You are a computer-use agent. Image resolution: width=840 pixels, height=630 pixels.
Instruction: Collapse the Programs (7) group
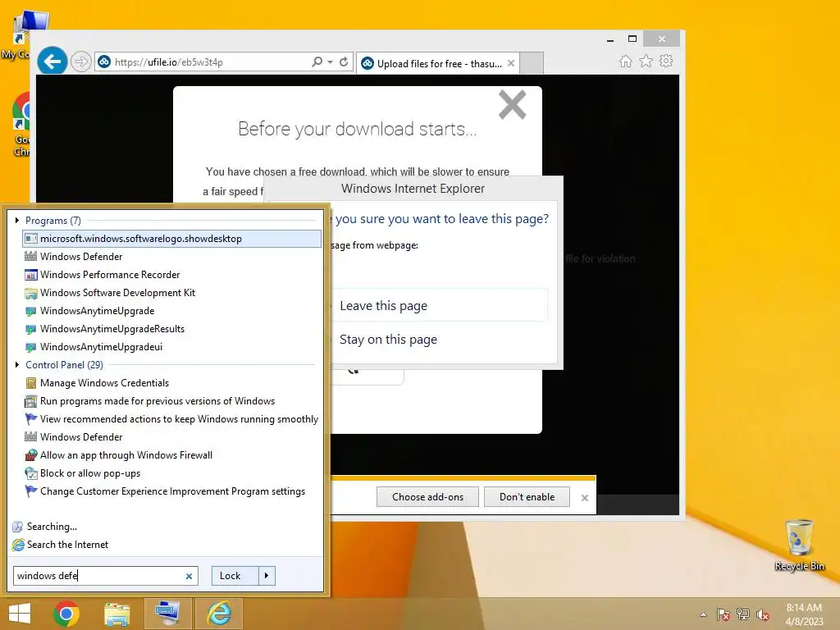click(17, 220)
